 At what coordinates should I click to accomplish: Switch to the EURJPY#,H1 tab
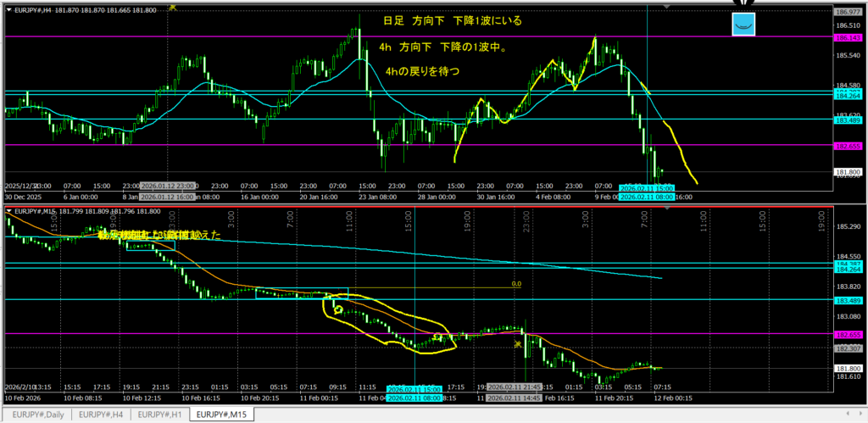(x=161, y=415)
